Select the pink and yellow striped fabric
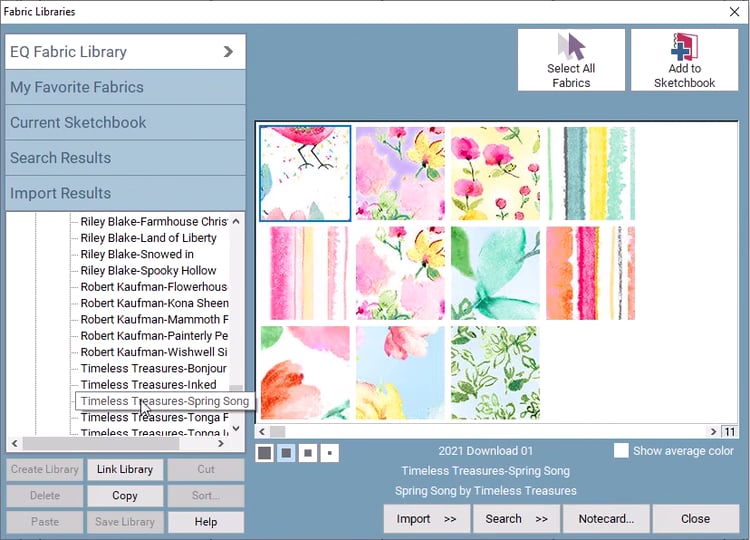The width and height of the screenshot is (750, 540). [x=305, y=273]
